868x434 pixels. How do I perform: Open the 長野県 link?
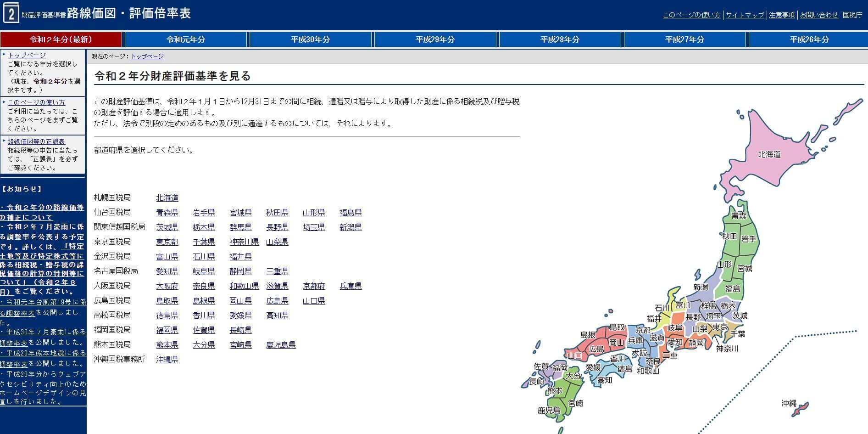click(277, 227)
